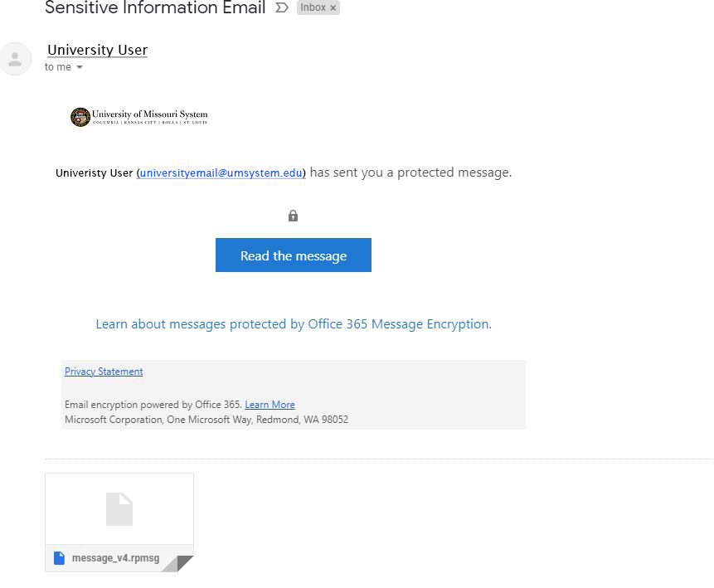The height and width of the screenshot is (588, 714).
Task: Remove the Inbox label with its x
Action: click(x=333, y=7)
